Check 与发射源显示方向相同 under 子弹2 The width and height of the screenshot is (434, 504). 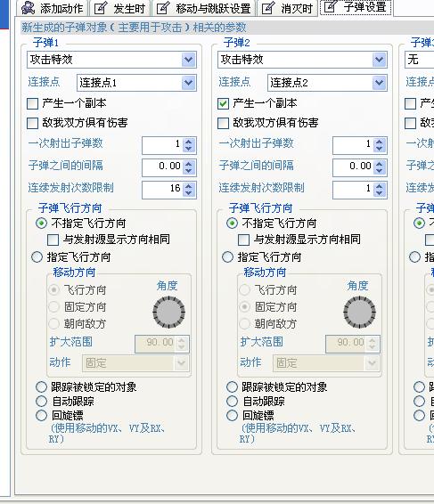click(x=244, y=240)
